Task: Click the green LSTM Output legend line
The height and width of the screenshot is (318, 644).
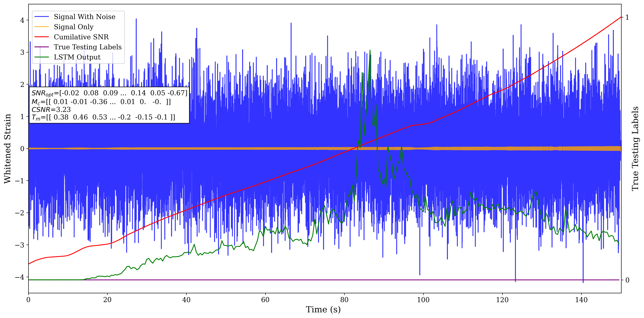Action: pyautogui.click(x=42, y=57)
